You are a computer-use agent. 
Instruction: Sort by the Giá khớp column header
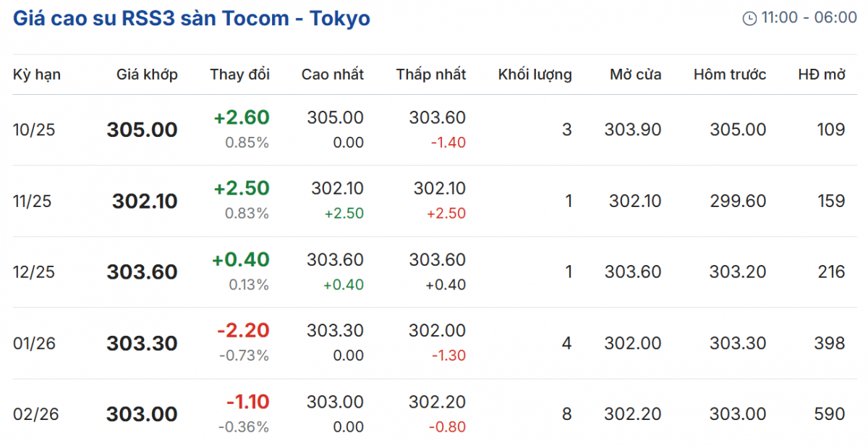[147, 75]
